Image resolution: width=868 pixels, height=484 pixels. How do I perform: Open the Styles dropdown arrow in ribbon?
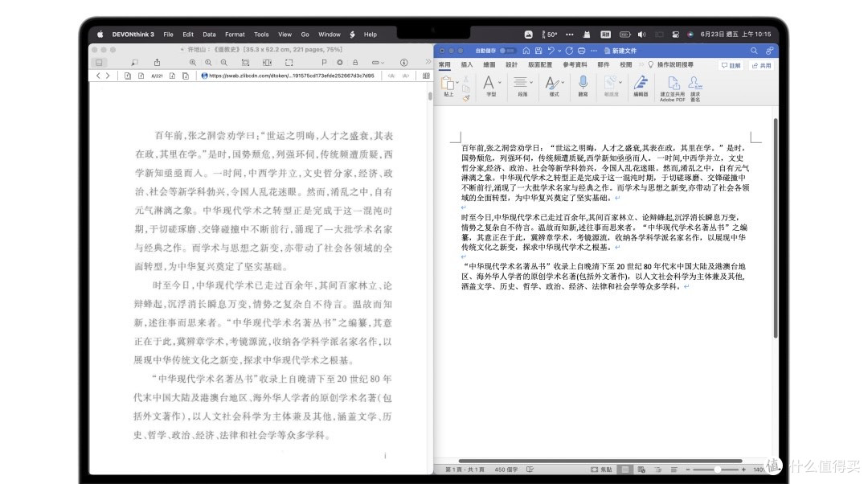click(x=562, y=81)
